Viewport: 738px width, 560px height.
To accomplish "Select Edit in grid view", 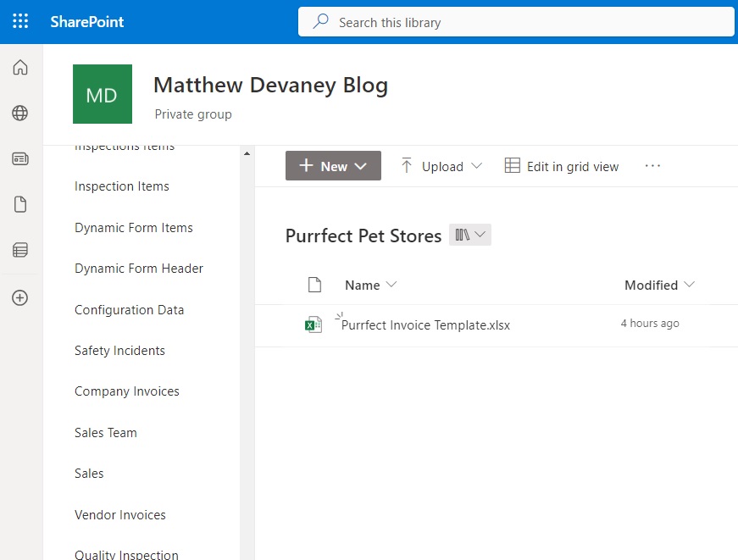I will pos(562,166).
